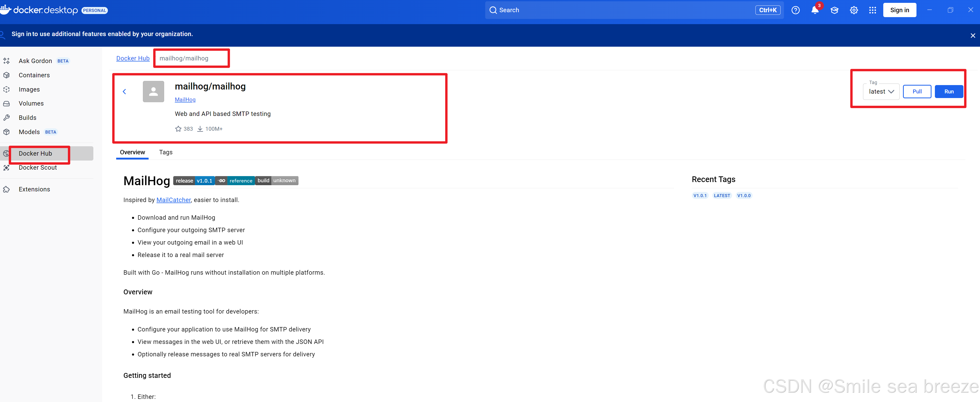This screenshot has height=402, width=980.
Task: Open Ask Gordon sparkle icon
Action: coord(6,61)
